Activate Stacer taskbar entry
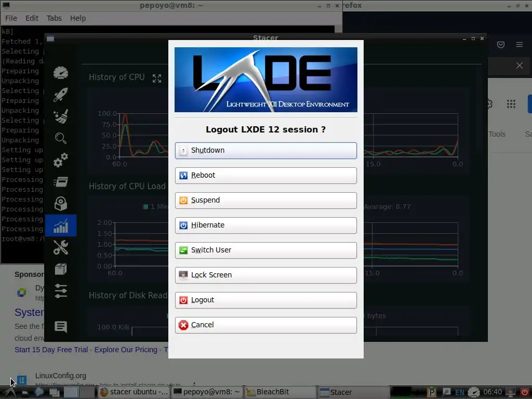The image size is (532, 399). 353,392
